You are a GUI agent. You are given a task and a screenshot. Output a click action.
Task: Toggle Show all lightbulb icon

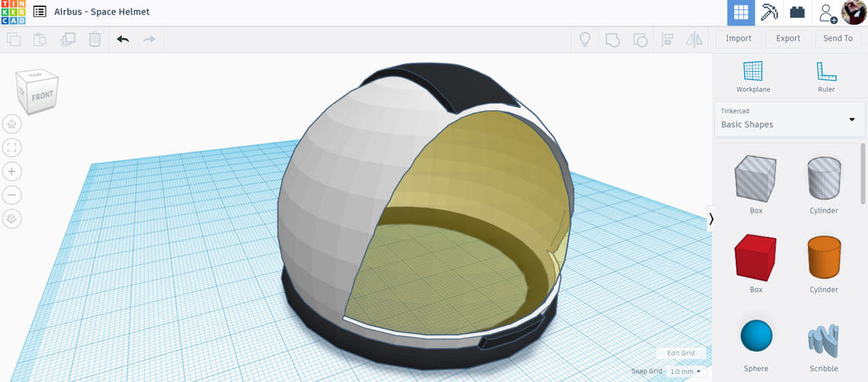coord(585,39)
